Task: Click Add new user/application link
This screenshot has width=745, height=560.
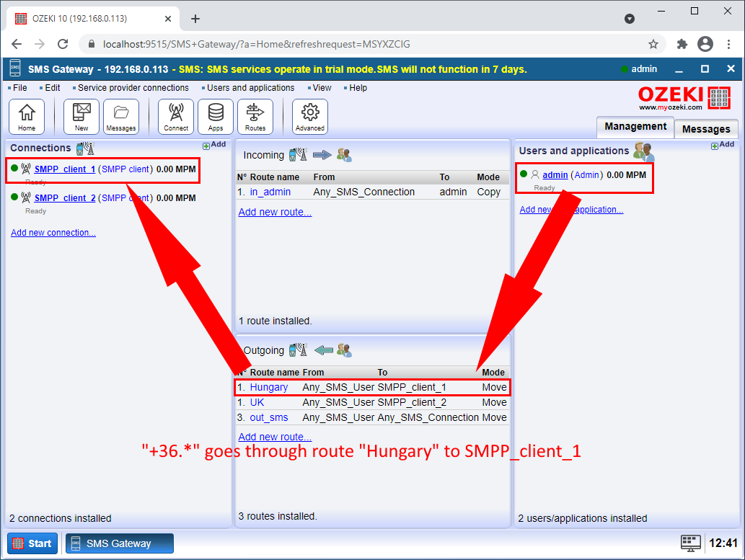Action: coord(572,210)
